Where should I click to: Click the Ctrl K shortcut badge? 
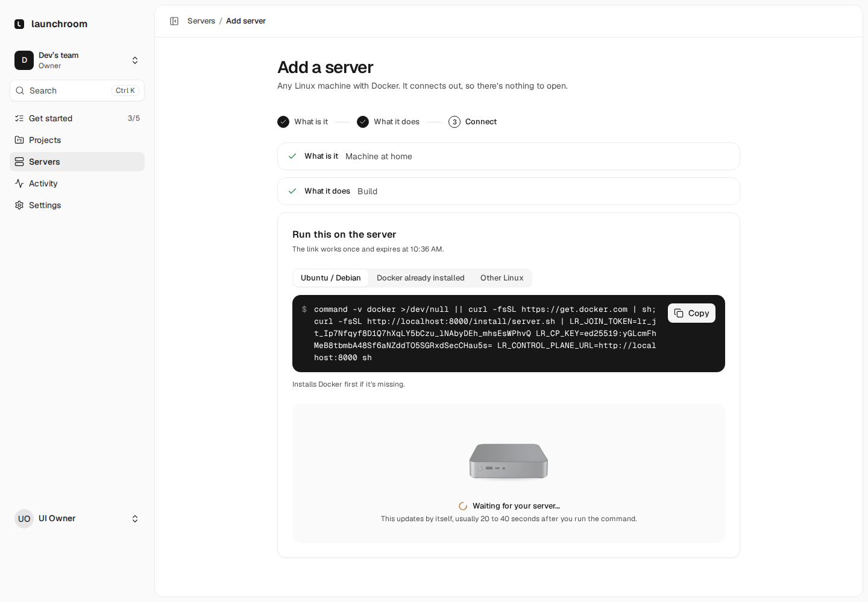pos(125,90)
